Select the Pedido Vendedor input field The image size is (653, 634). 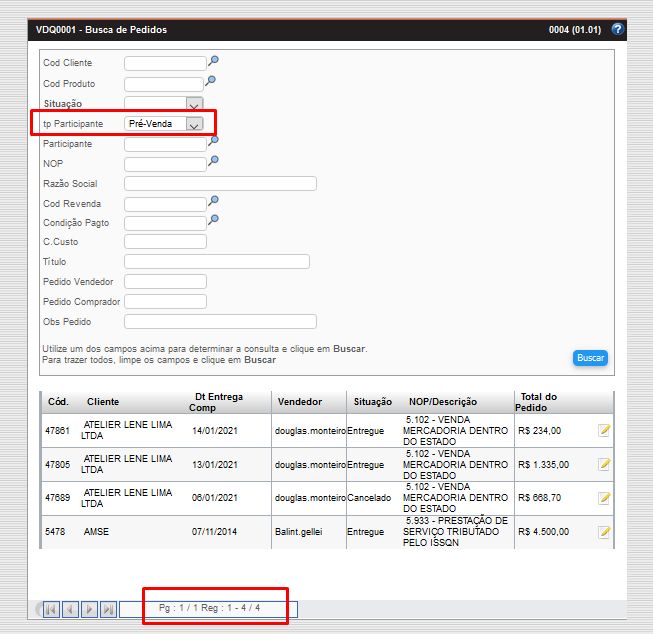pyautogui.click(x=165, y=282)
